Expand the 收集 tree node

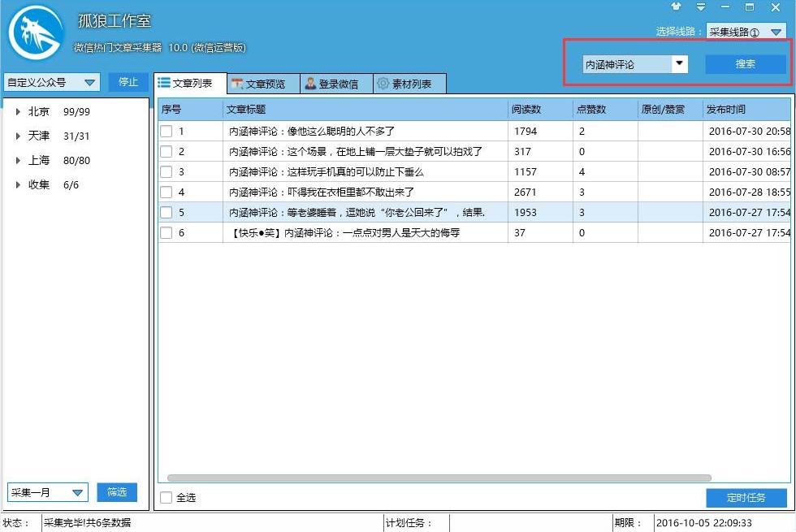(18, 185)
